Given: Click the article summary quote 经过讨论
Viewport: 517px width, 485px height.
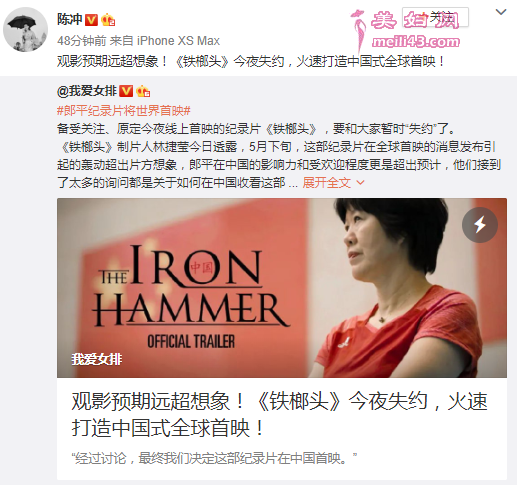Looking at the screenshot, I should (x=214, y=458).
